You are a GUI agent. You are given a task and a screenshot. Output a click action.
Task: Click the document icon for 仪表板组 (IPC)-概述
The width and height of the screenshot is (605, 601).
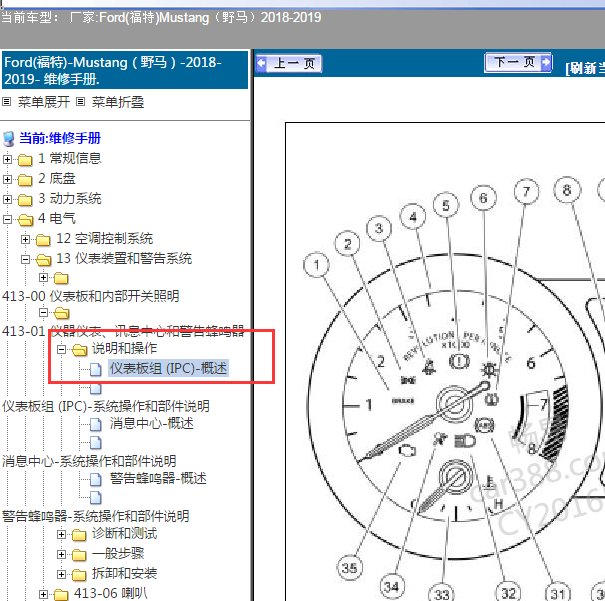[x=96, y=369]
